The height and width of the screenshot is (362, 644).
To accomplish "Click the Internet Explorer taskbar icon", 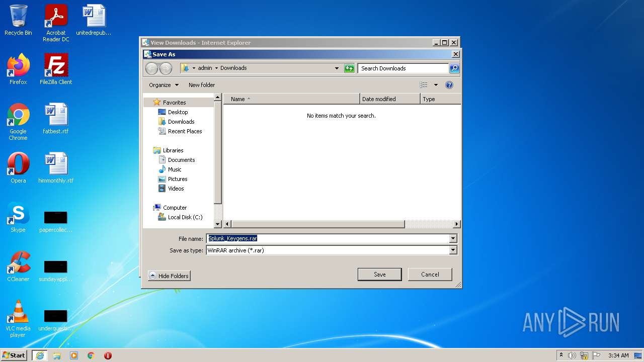I will coord(40,355).
